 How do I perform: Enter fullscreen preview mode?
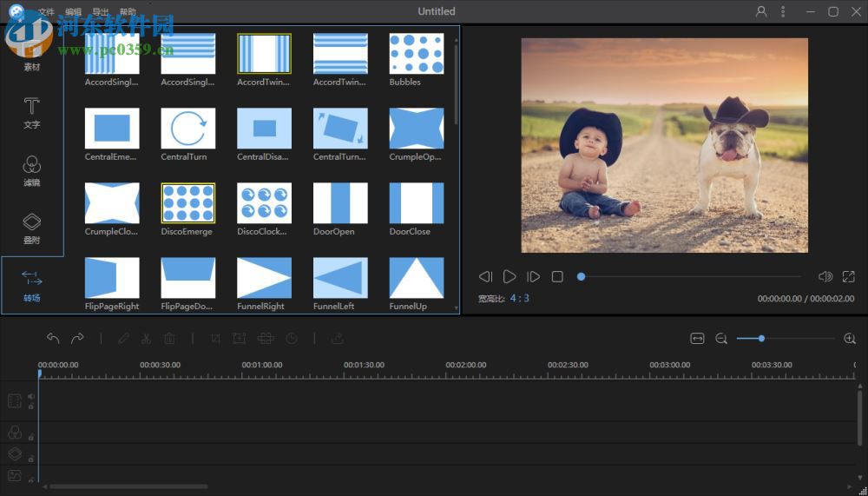pyautogui.click(x=849, y=276)
